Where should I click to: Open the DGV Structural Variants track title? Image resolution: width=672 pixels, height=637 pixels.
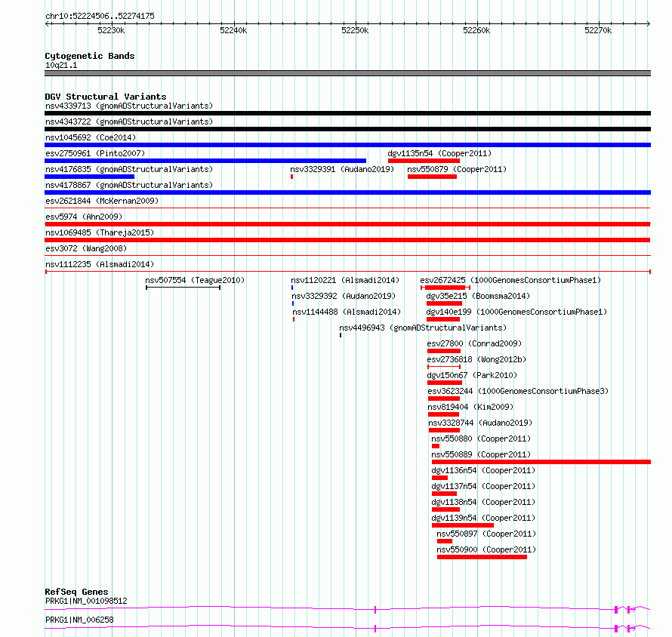[106, 97]
